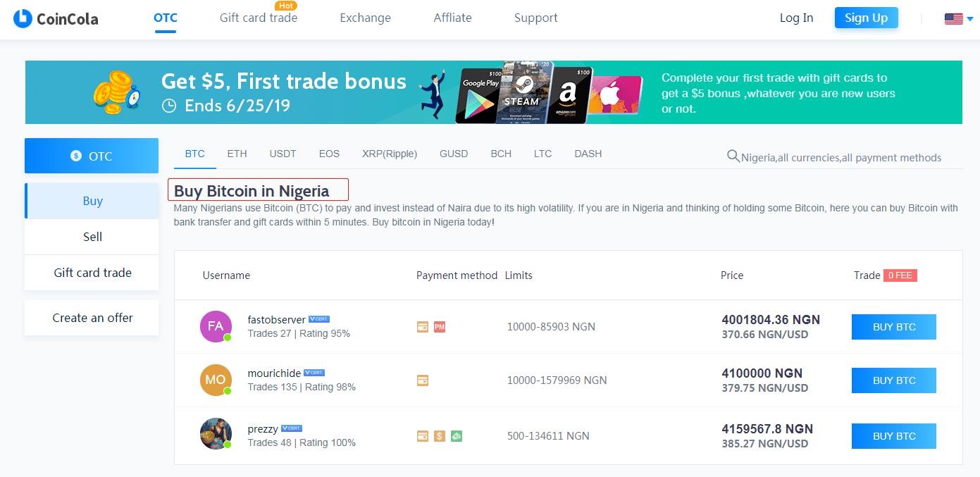This screenshot has height=477, width=980.
Task: Click the search magnifier icon
Action: click(x=733, y=157)
